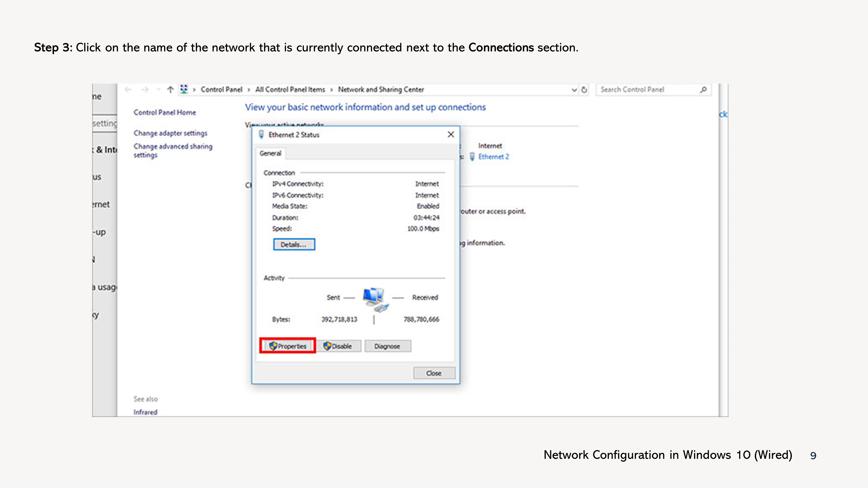
Task: Click the Close button at dialog bottom
Action: click(434, 373)
